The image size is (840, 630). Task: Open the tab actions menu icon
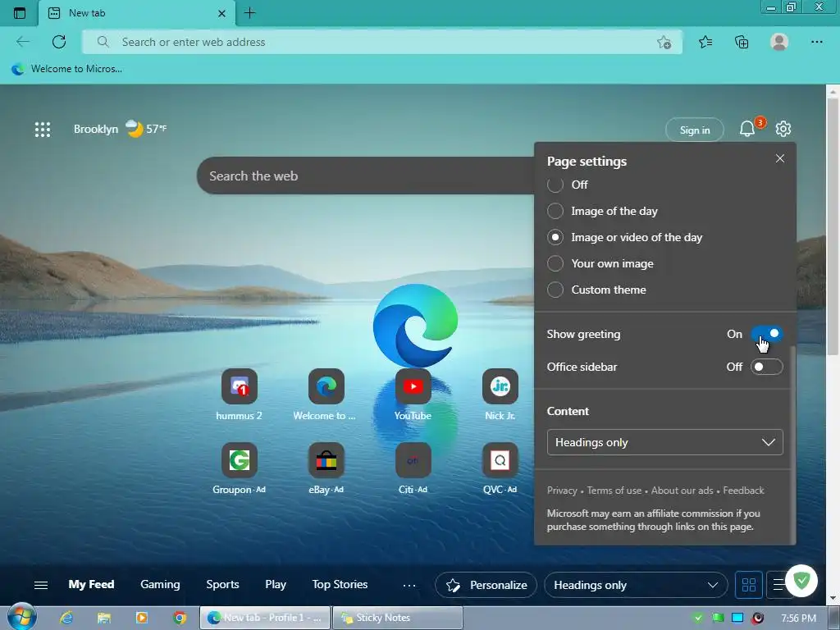click(x=20, y=13)
